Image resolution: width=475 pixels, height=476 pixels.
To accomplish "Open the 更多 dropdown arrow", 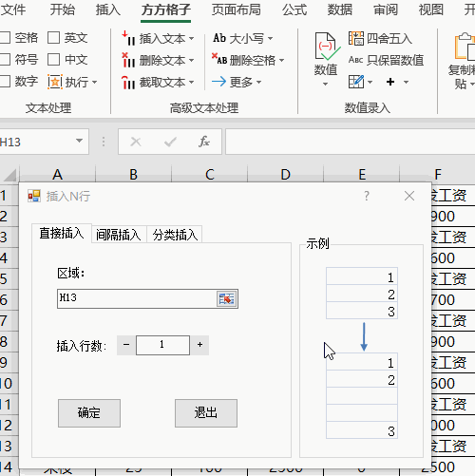I will coord(258,82).
